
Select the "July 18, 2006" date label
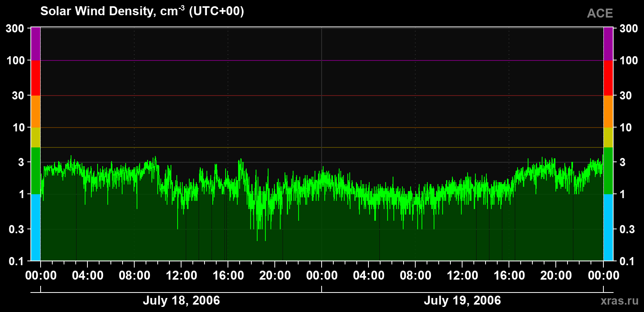tap(181, 301)
